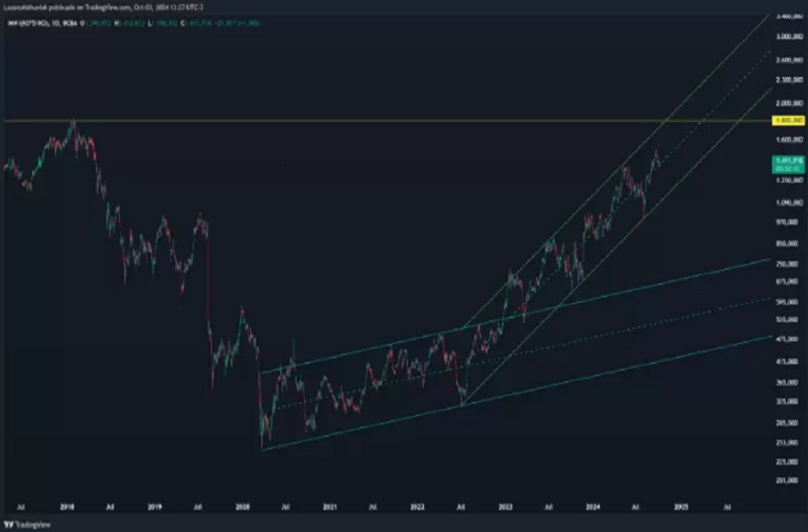This screenshot has width=808, height=532.
Task: Click the 3,000,000 level on price scale
Action: [784, 36]
